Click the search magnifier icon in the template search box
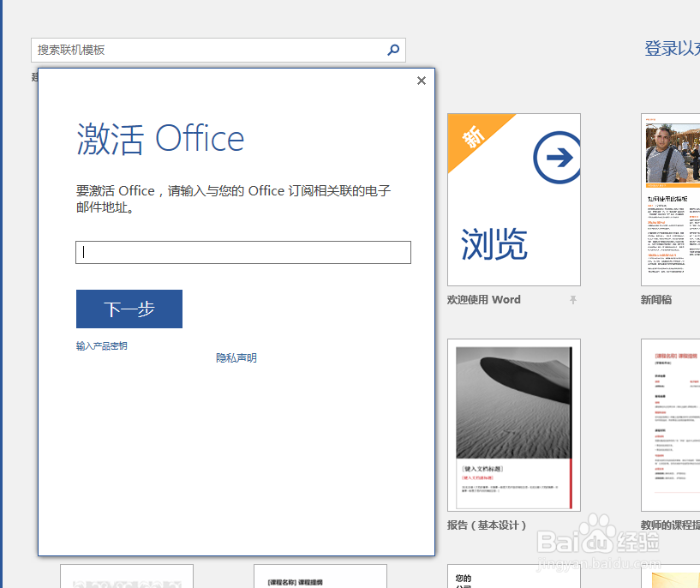Screen dimensions: 700x588 point(393,50)
